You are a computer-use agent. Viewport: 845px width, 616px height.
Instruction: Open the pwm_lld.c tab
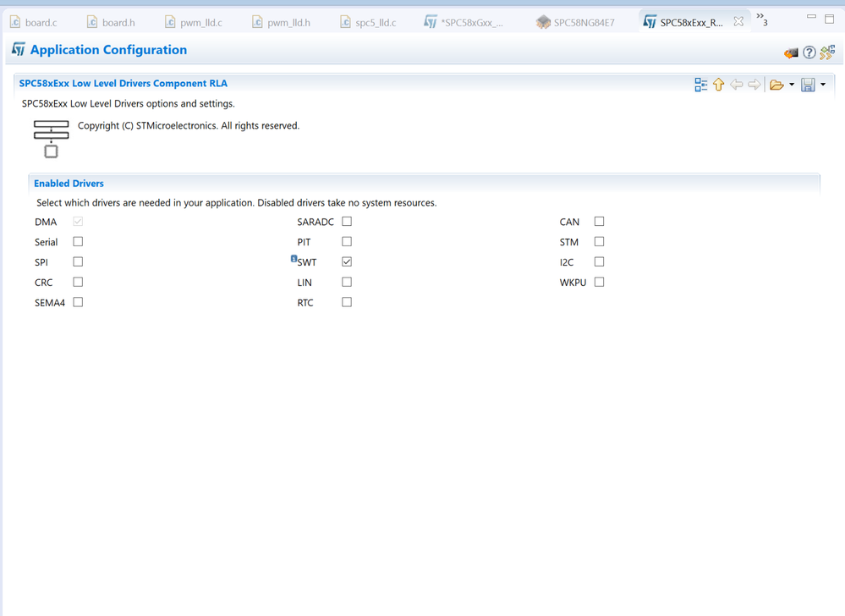click(x=194, y=23)
